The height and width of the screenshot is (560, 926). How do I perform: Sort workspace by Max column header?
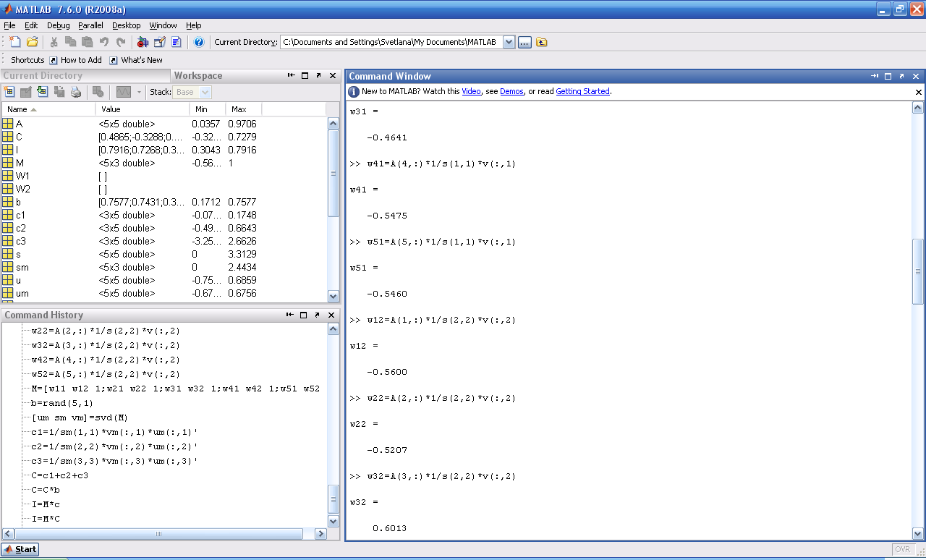(x=243, y=109)
